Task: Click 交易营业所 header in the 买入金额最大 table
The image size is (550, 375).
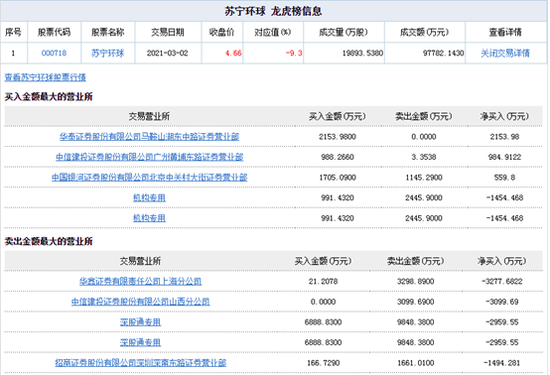Action: click(149, 116)
